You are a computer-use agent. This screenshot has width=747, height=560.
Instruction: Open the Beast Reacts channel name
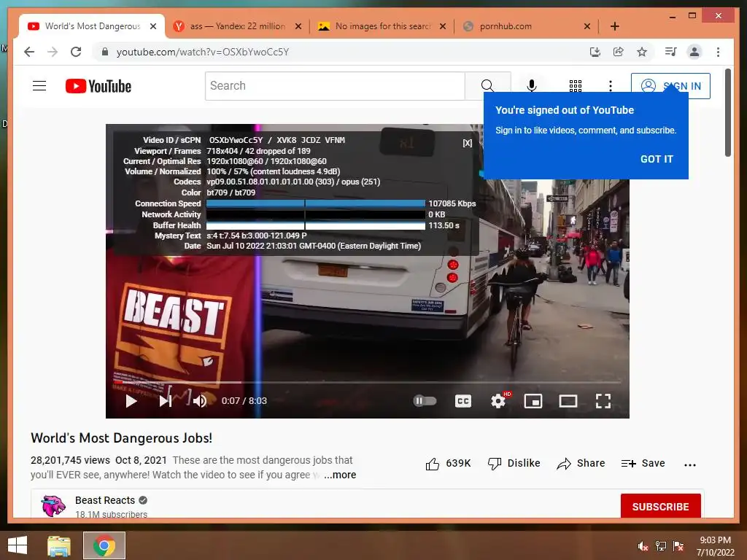point(105,500)
